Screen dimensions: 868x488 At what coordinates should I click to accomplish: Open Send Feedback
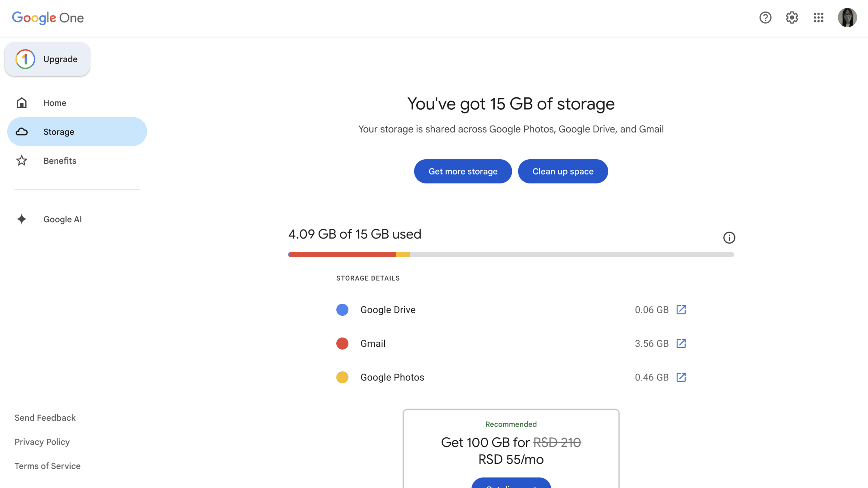coord(45,417)
